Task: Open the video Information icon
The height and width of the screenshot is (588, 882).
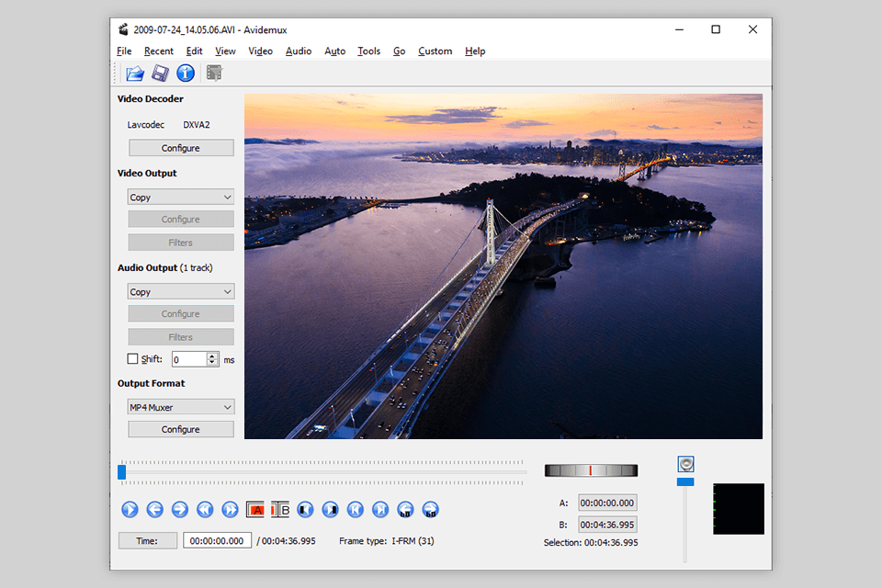Action: tap(186, 73)
